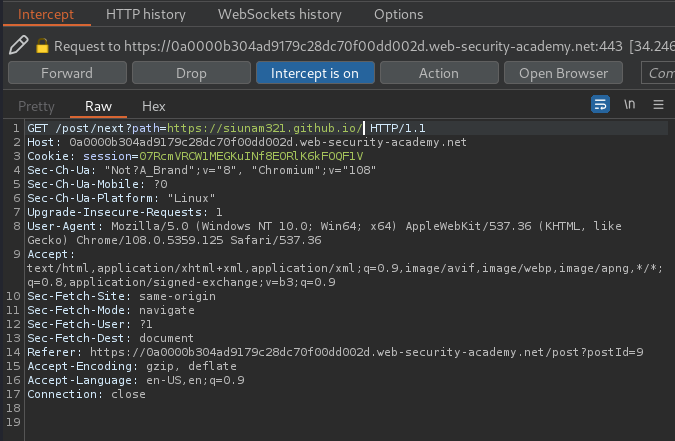Click the Chrome/108.0.5359.125 Safari text
675x441 pixels.
[x=199, y=240]
